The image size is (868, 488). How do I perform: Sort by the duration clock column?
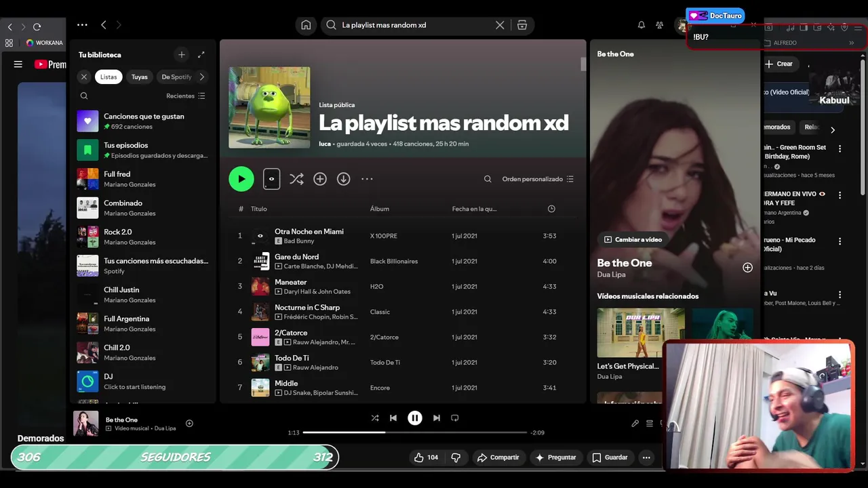coord(551,209)
